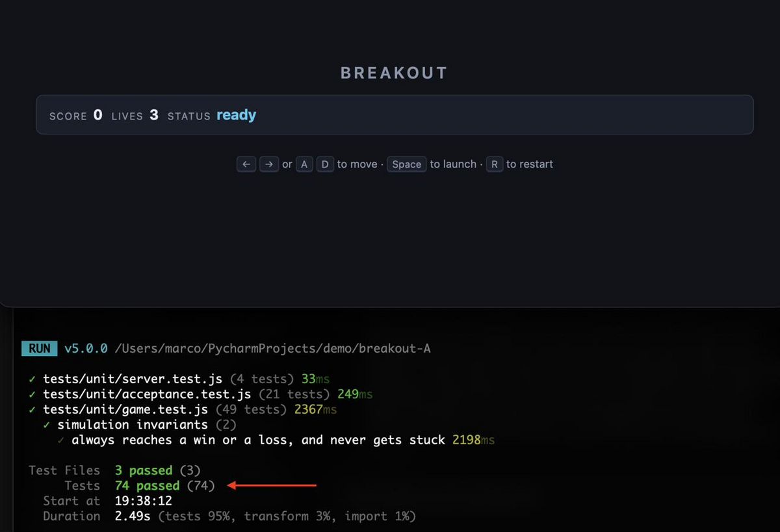The width and height of the screenshot is (780, 532).
Task: Click the LIVES label
Action: (127, 116)
